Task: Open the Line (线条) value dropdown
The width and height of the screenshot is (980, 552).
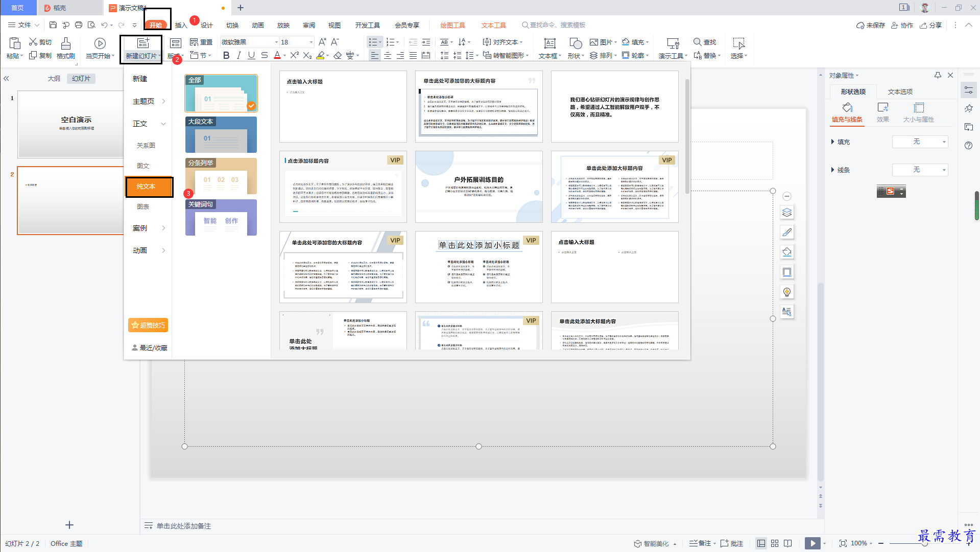Action: click(920, 170)
